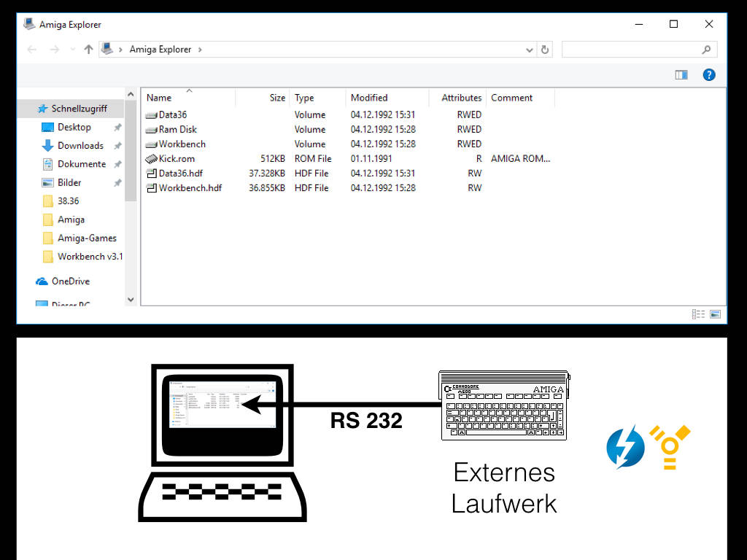Switch to details view in status bar
Screen dimensions: 747x560
tap(699, 314)
